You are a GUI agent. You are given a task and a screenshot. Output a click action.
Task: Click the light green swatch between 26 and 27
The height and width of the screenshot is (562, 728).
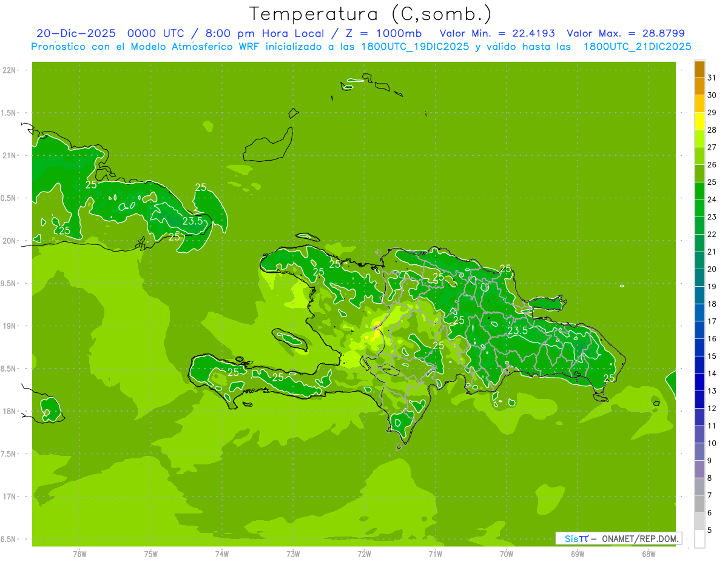pos(699,156)
